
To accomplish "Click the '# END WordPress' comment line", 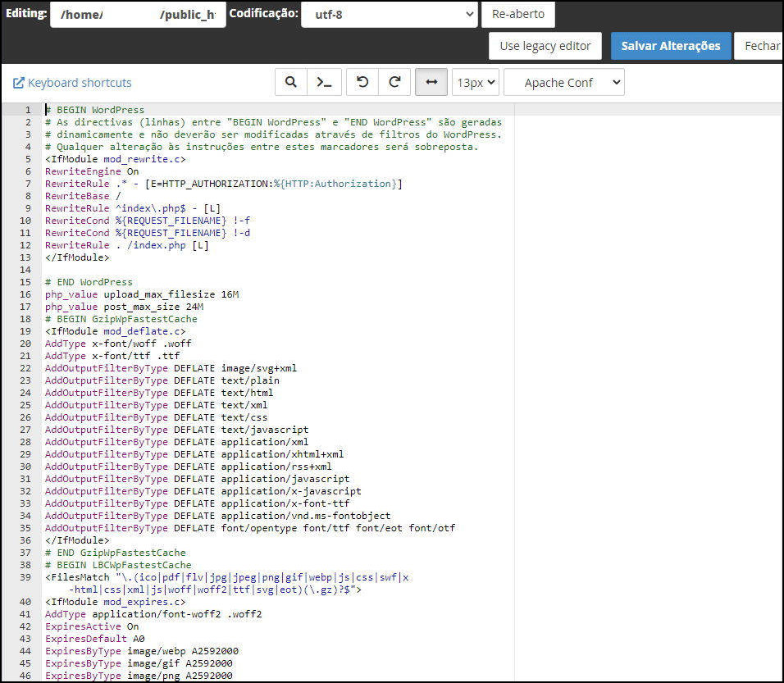I will click(89, 282).
